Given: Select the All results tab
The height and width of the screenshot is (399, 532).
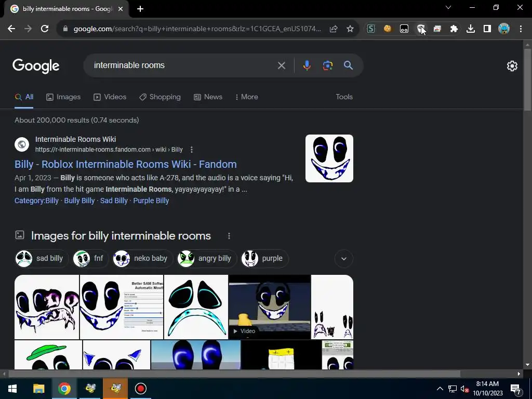Looking at the screenshot, I should pyautogui.click(x=24, y=97).
